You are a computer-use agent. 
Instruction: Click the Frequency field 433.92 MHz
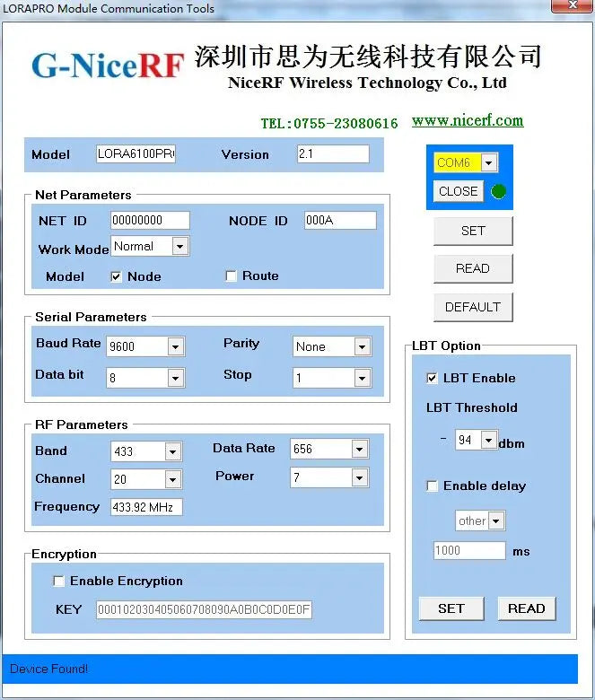146,507
